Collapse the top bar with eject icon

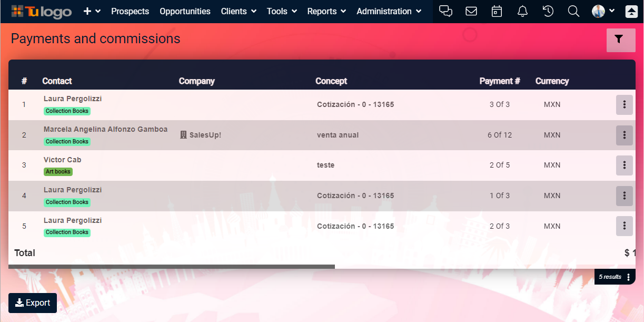(x=631, y=12)
